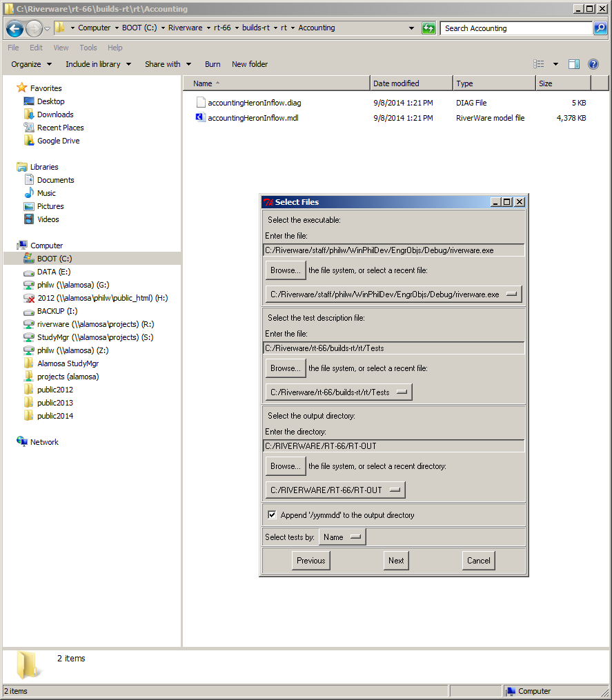
Task: Sort by Date modified column header
Action: (x=411, y=83)
